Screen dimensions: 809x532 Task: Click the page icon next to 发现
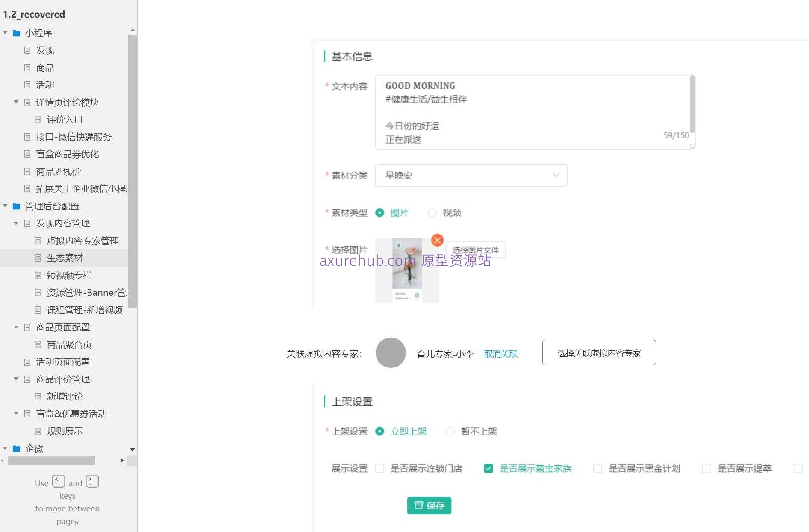(x=27, y=50)
